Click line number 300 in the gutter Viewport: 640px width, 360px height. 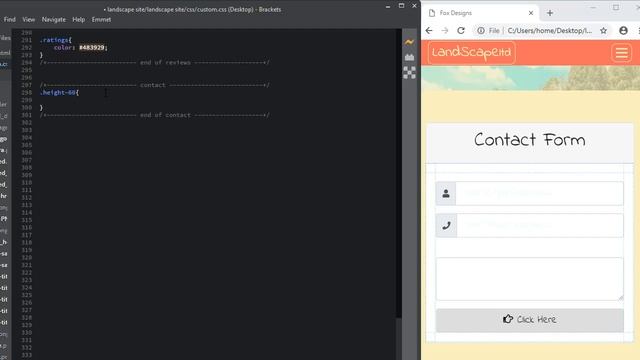tap(27, 108)
